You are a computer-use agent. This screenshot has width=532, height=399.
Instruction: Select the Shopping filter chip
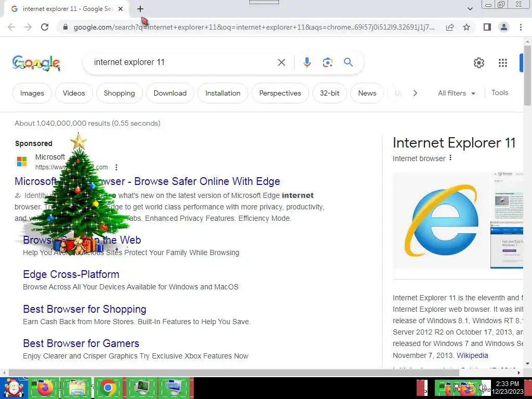[x=119, y=94]
